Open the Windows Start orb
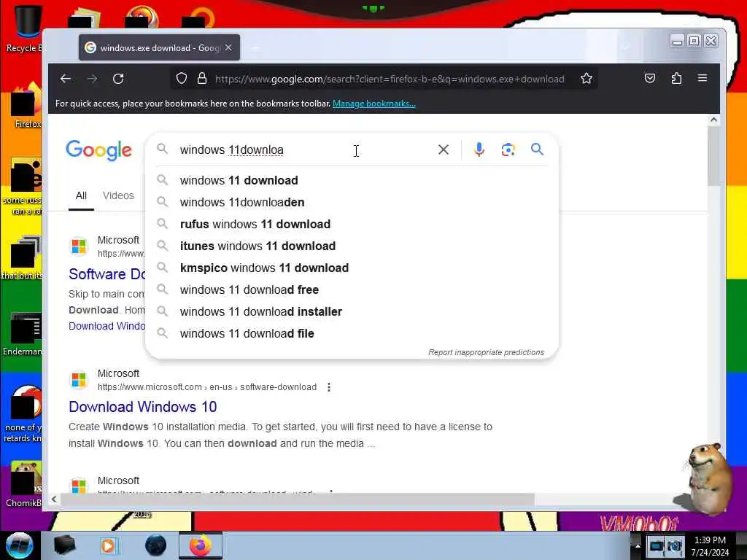 click(19, 545)
